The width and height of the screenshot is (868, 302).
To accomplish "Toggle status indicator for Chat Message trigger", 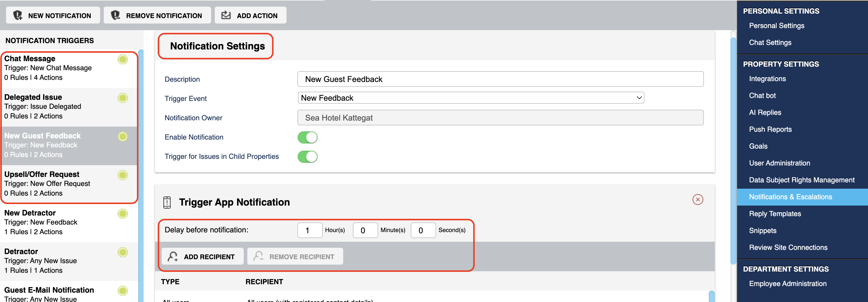I will 123,60.
